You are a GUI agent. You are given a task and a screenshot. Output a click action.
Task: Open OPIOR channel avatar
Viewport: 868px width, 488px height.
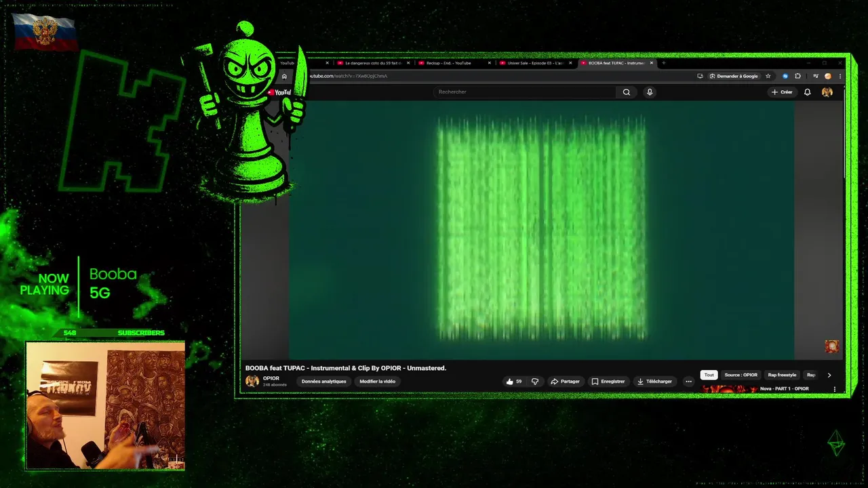[252, 381]
